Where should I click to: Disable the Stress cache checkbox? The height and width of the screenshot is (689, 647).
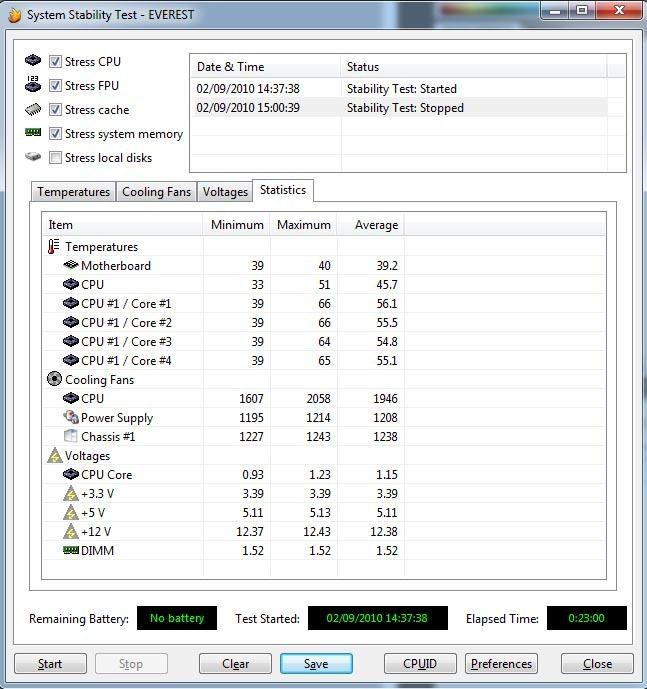[55, 109]
